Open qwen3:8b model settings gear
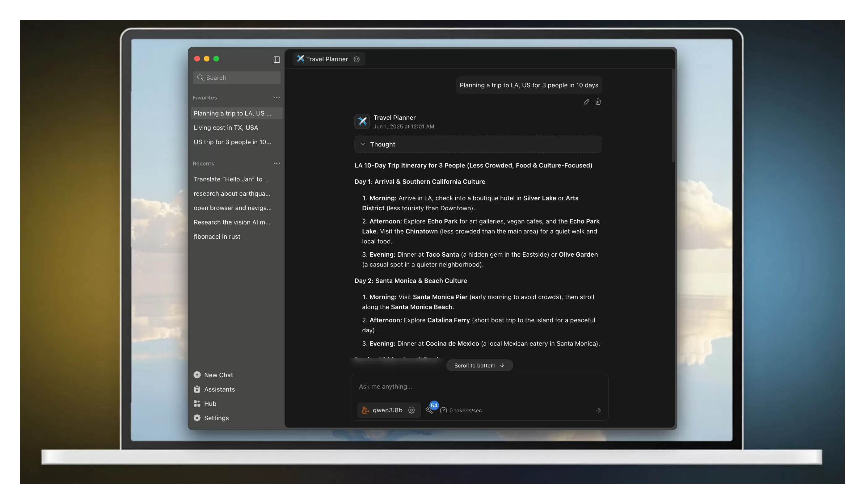This screenshot has width=865, height=504. pos(411,410)
